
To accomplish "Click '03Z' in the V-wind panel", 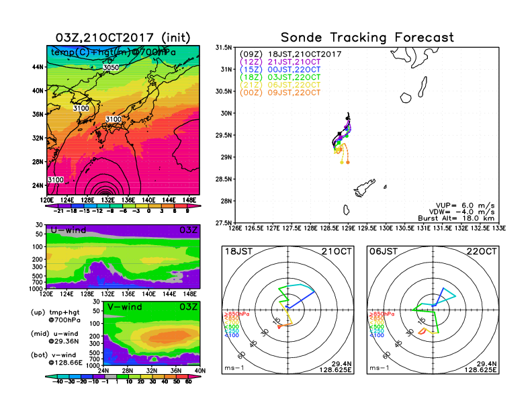I will point(188,307).
